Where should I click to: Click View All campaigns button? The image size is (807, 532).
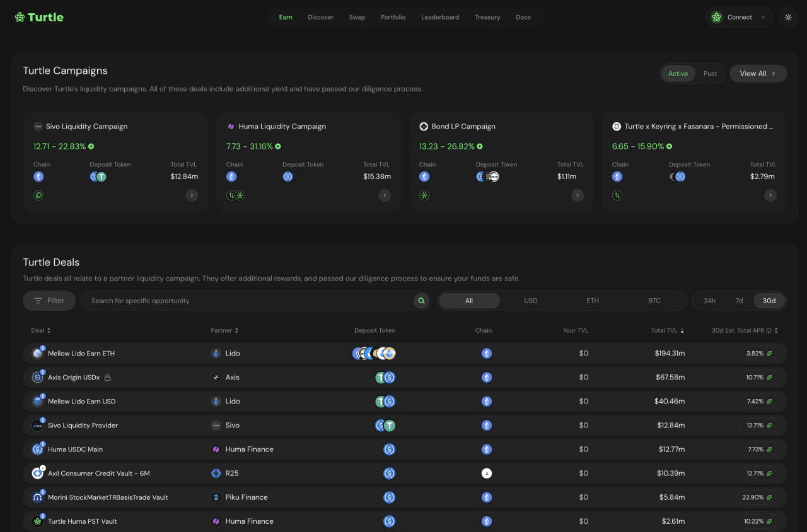point(758,74)
